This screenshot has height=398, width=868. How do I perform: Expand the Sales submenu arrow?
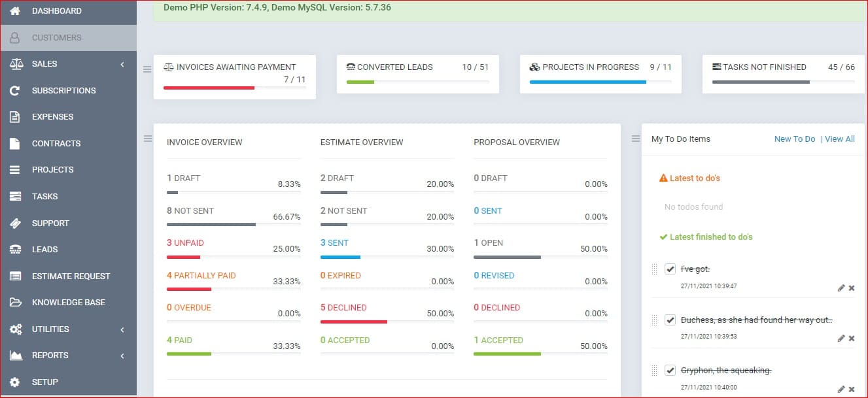[x=122, y=64]
